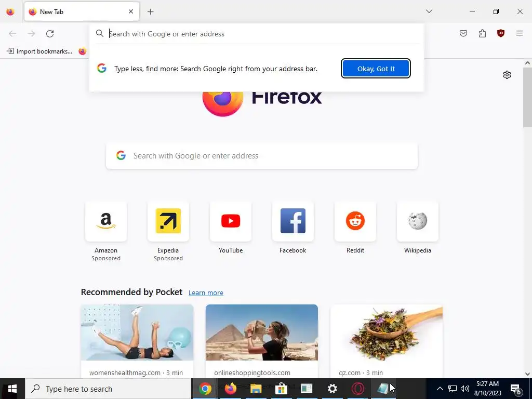Click the Okay, Got It button

[376, 69]
